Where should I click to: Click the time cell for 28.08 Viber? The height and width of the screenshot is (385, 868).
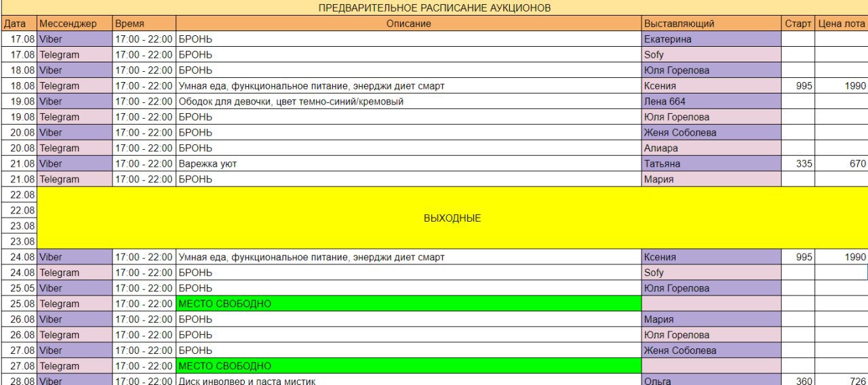144,380
